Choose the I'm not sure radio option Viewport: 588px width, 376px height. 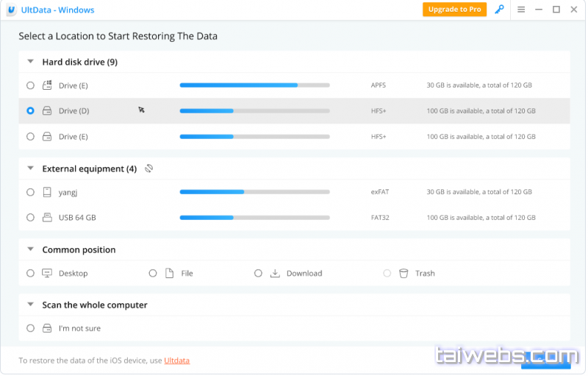[30, 328]
